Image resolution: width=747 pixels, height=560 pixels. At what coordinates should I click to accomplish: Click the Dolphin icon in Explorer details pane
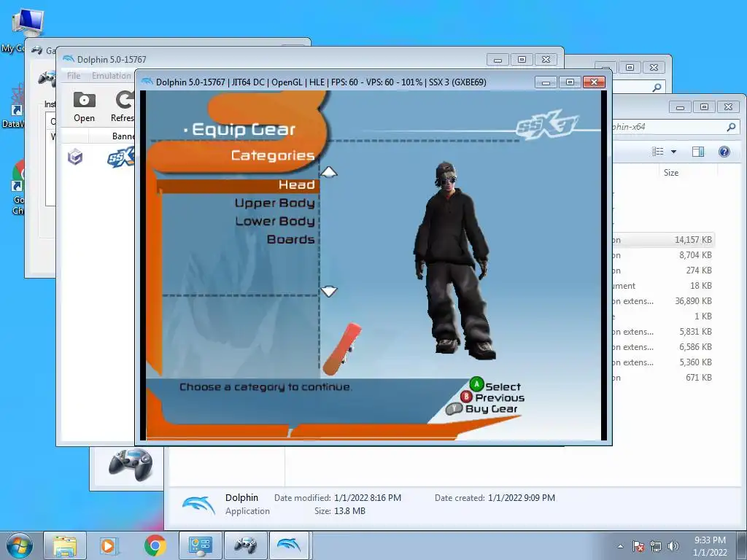tap(198, 505)
